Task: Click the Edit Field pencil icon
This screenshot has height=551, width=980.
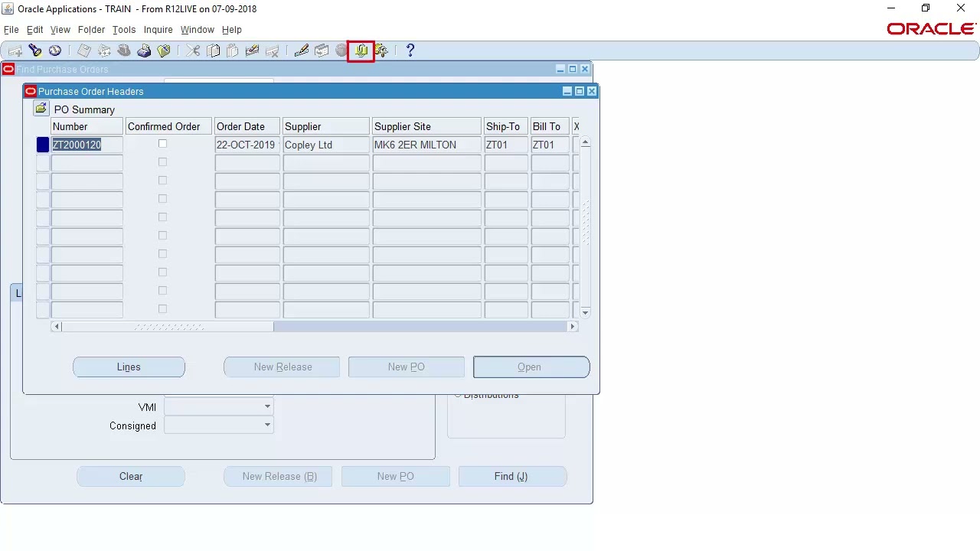Action: [x=302, y=51]
